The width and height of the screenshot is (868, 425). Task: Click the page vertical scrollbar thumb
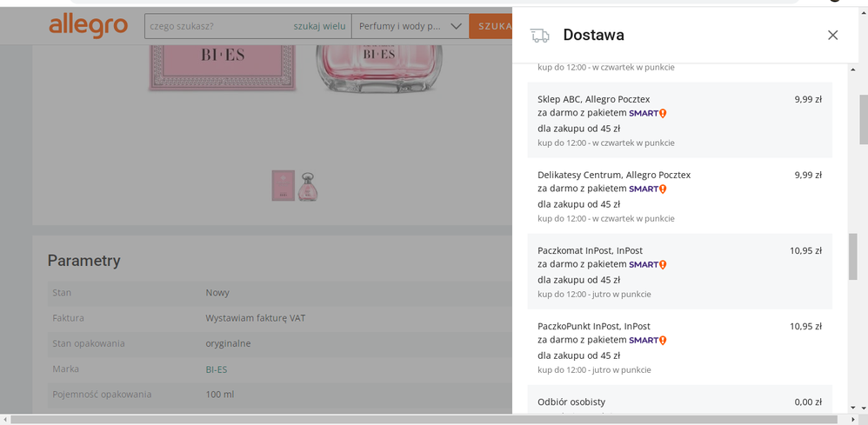click(x=863, y=119)
